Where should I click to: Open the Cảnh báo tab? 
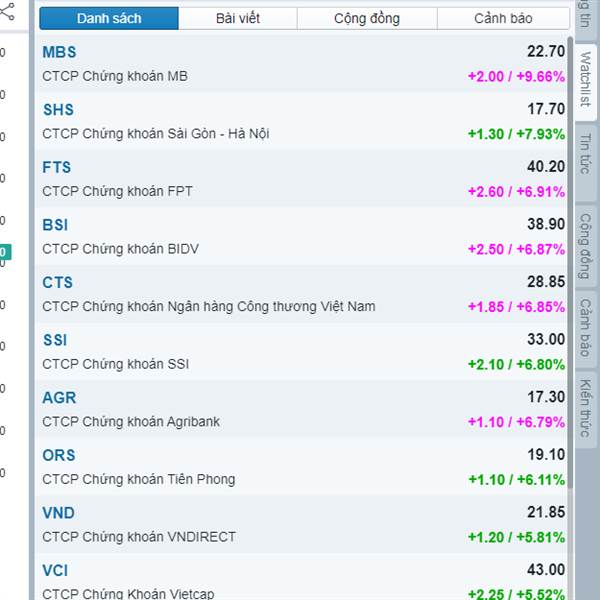tap(503, 18)
